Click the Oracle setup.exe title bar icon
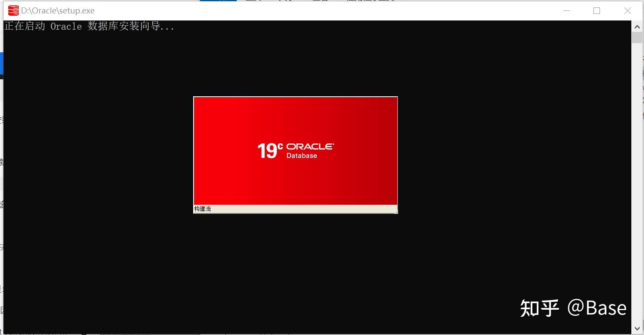The width and height of the screenshot is (644, 335). point(14,10)
